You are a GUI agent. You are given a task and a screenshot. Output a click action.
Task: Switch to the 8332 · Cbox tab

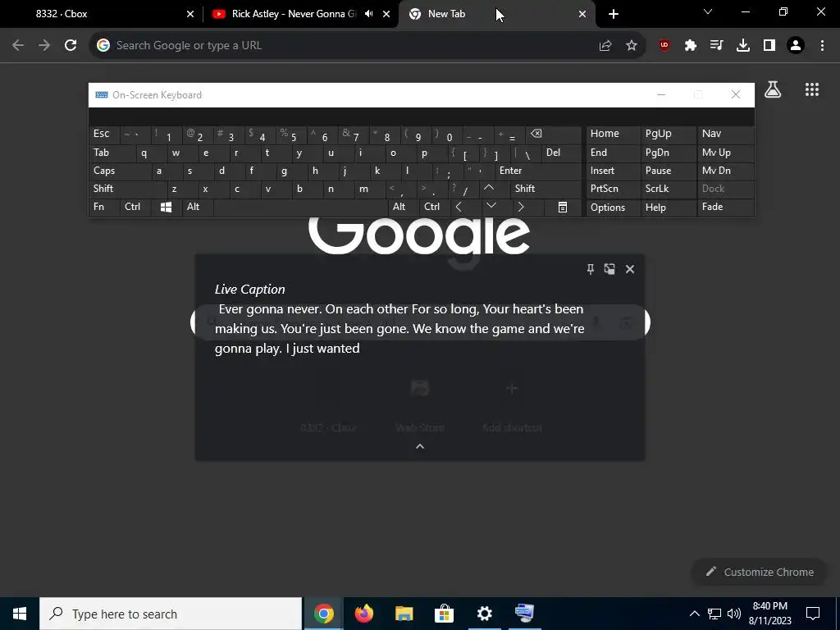(102, 14)
